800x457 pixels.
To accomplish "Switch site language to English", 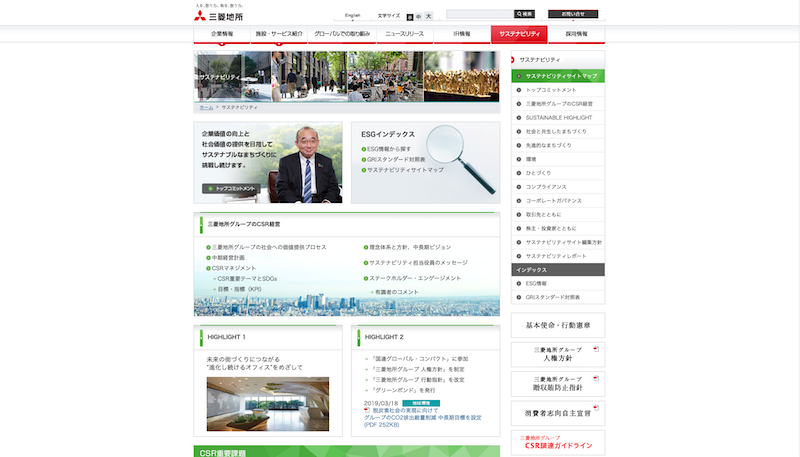I will [x=353, y=15].
